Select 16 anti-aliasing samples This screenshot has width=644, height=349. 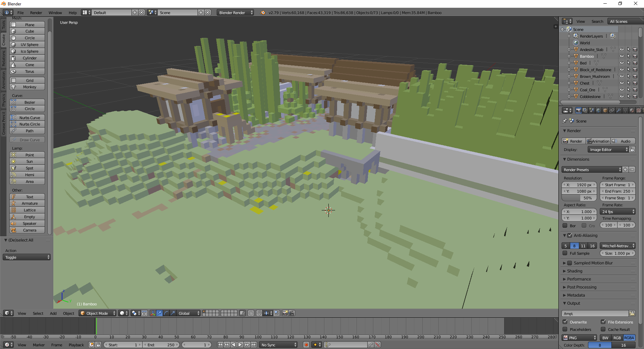pos(592,246)
